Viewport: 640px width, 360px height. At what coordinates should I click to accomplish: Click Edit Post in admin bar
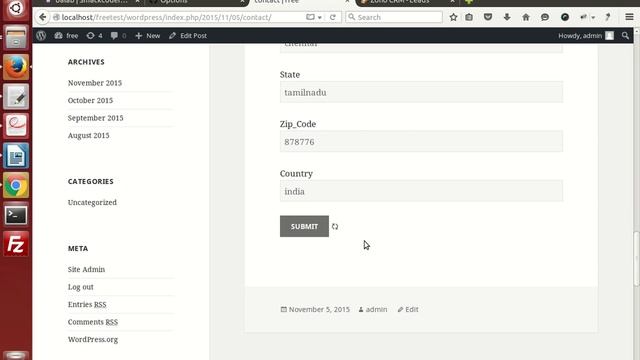point(188,36)
